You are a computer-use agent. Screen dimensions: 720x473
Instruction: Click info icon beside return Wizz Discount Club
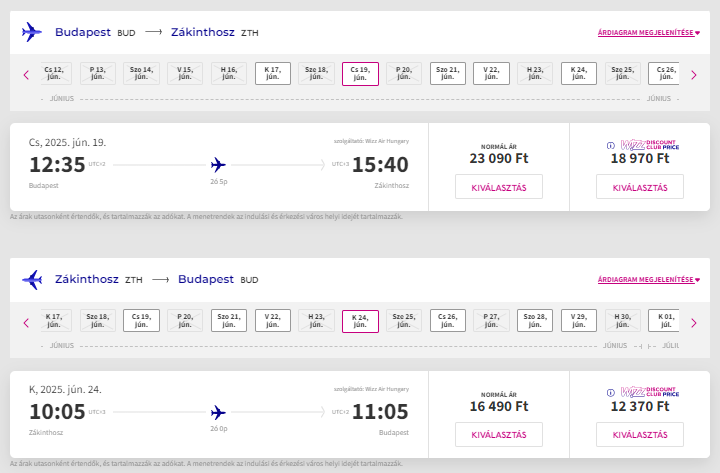(611, 393)
